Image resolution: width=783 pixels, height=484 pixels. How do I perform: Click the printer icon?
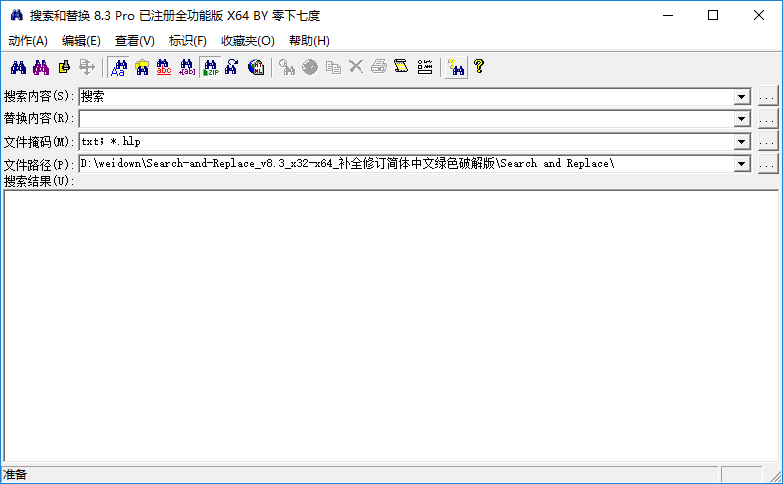tap(379, 67)
